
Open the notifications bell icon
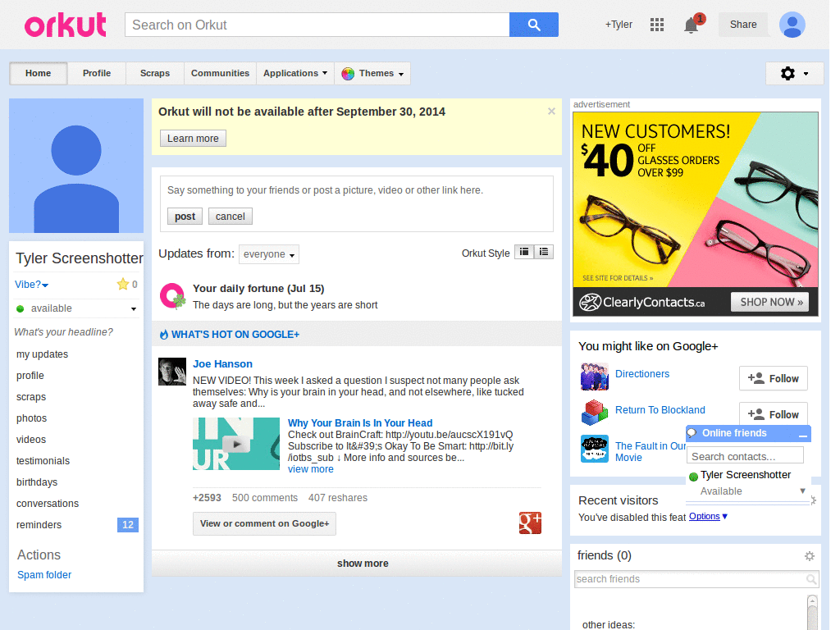tap(691, 25)
